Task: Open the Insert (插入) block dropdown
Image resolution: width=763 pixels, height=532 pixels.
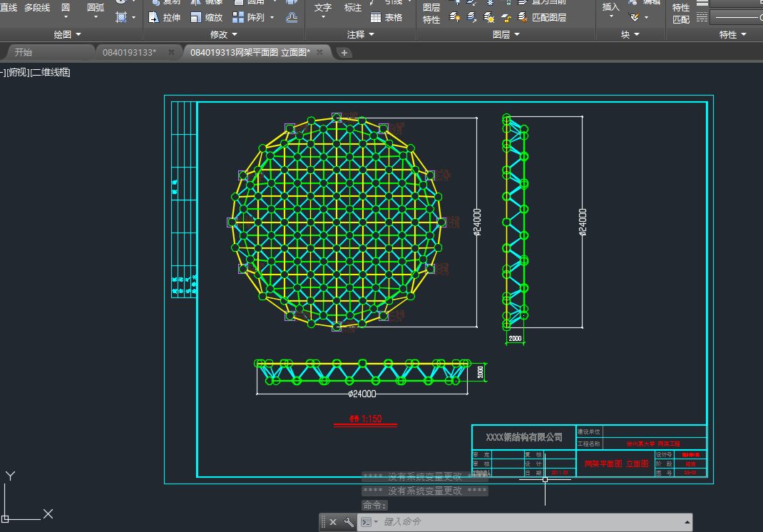Action: click(611, 17)
